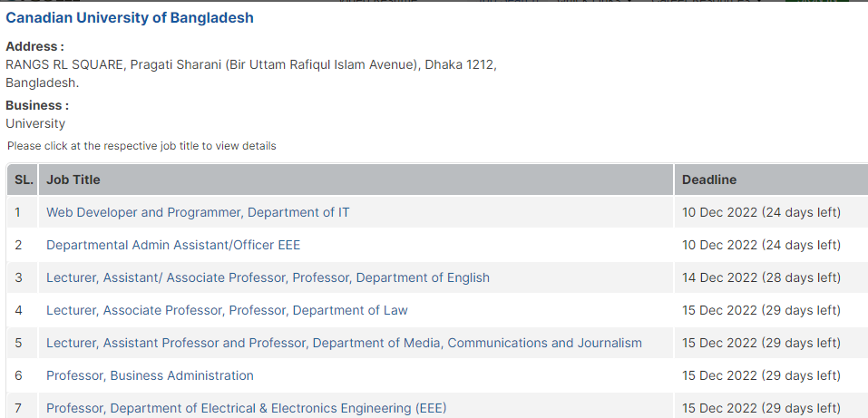868x418 pixels.
Task: Click serial number 5 cell
Action: click(18, 343)
